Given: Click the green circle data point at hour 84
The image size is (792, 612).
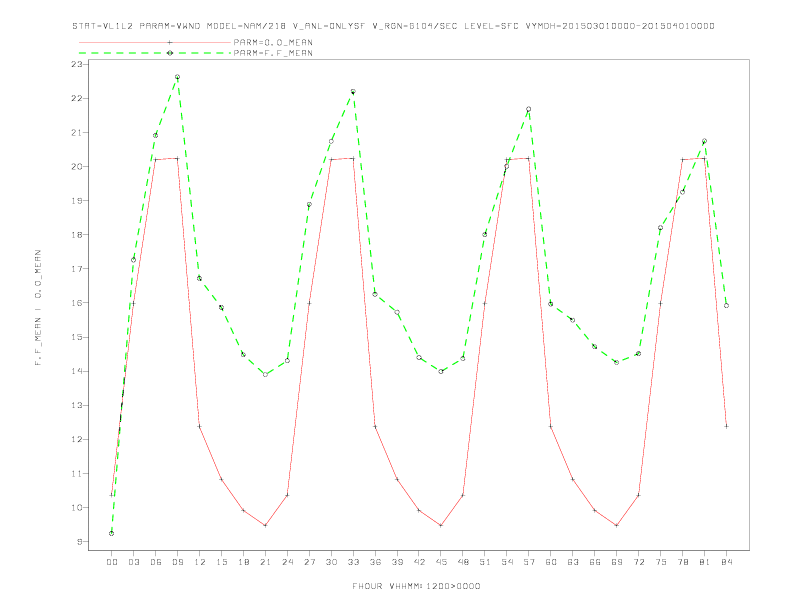Looking at the screenshot, I should 726,305.
